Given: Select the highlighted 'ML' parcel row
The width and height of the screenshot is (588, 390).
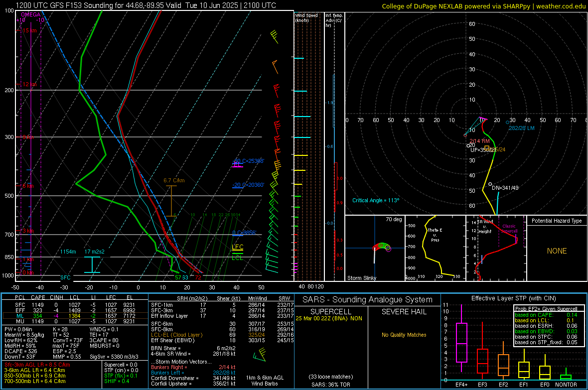Looking at the screenshot, I should (x=75, y=316).
